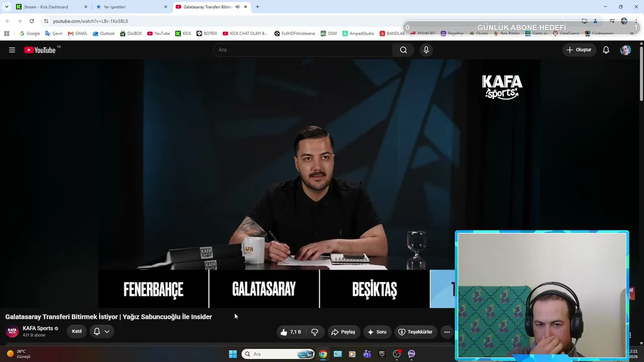Click the 431 B abone subscriber count

(34, 335)
